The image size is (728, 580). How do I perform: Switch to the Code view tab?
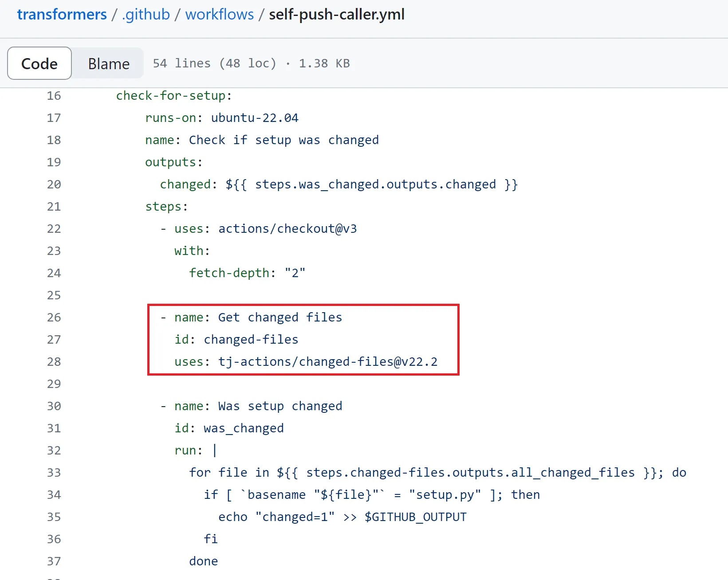point(39,63)
